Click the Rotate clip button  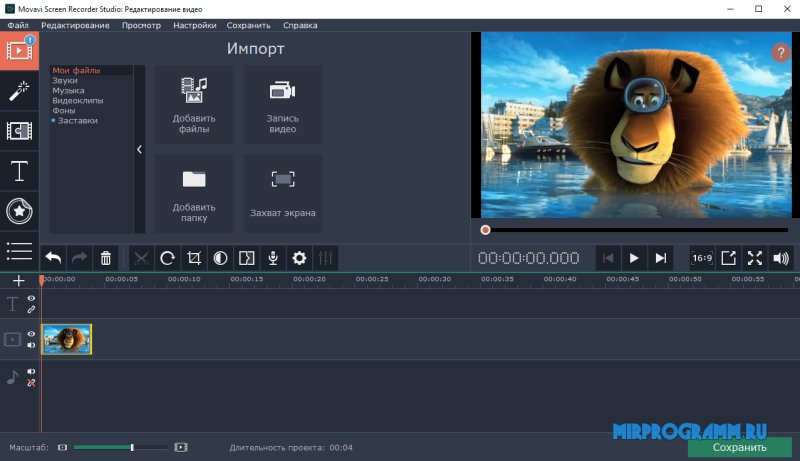click(x=168, y=258)
